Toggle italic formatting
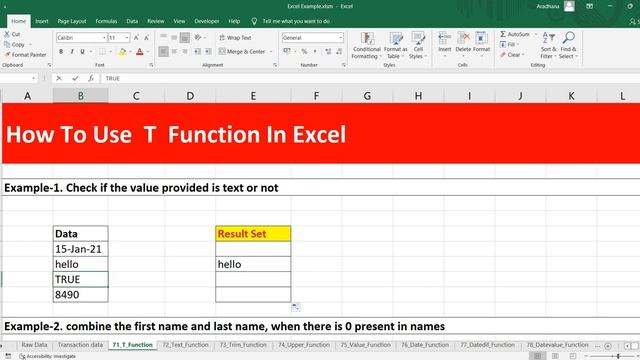640x360 pixels. [x=72, y=52]
